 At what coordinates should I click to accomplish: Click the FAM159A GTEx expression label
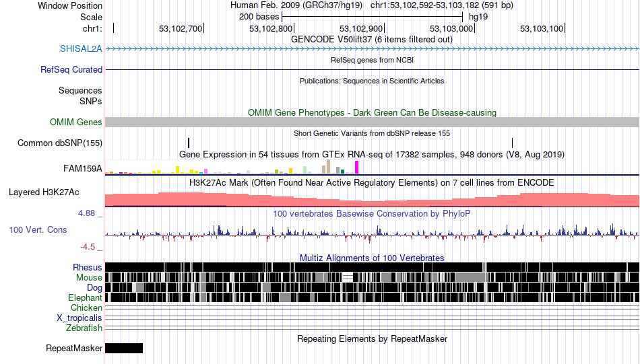click(82, 168)
